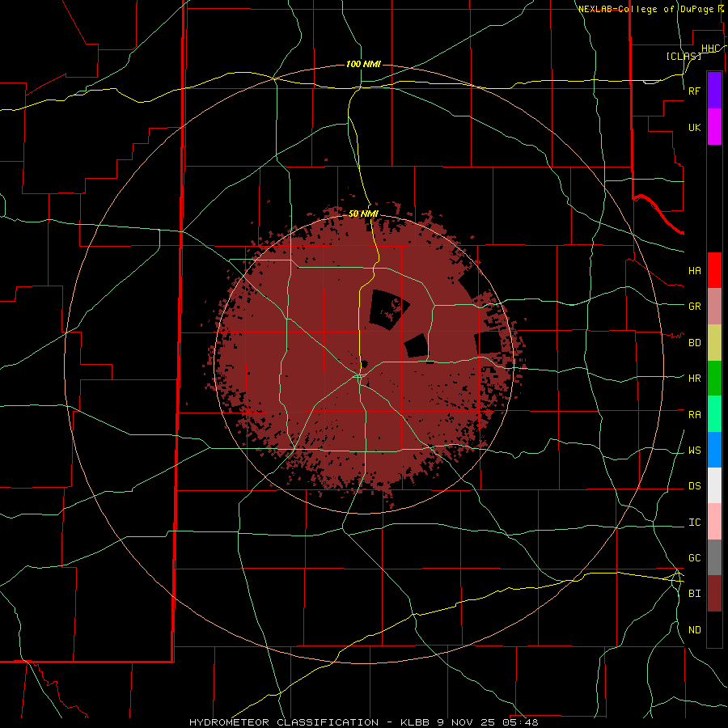
Task: Select the GR pink legend swatch
Action: click(x=714, y=307)
